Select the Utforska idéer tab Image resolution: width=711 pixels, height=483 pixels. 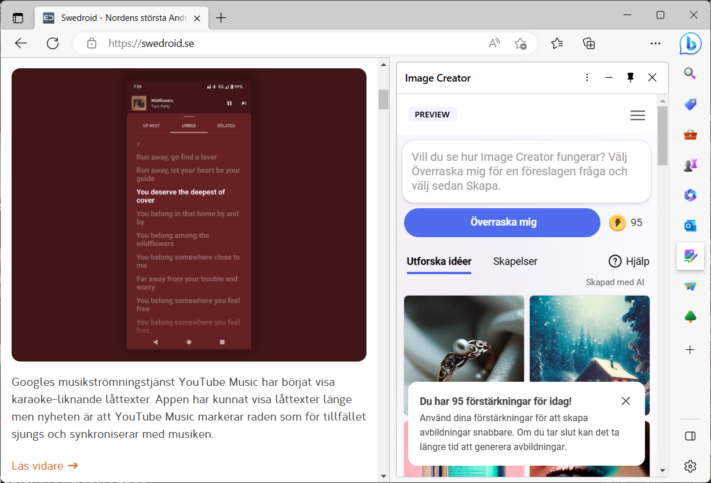(x=439, y=262)
